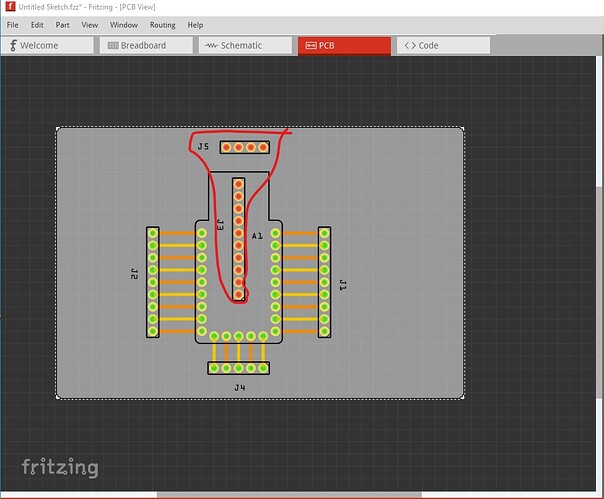This screenshot has height=499, width=604.
Task: Switch to the Welcome tab
Action: click(47, 45)
